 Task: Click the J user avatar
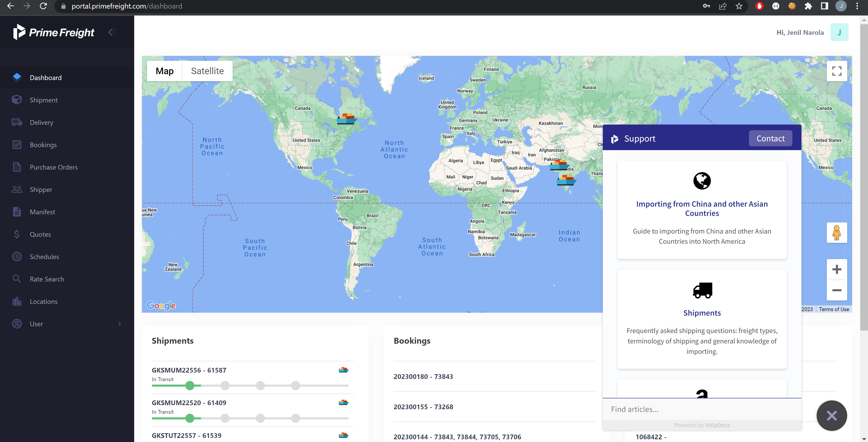(x=839, y=32)
